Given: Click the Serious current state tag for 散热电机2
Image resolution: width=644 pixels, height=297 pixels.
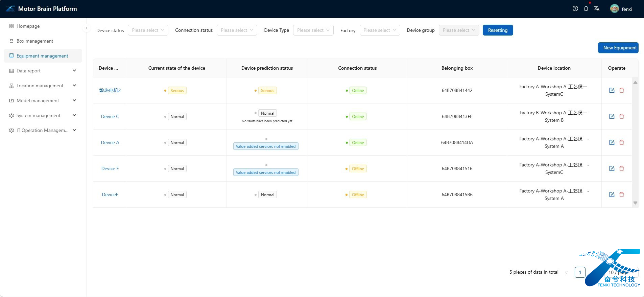Looking at the screenshot, I should pyautogui.click(x=177, y=90).
